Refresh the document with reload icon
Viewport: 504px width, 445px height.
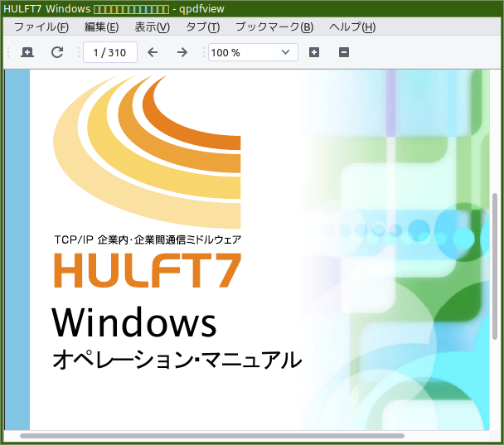coord(57,52)
